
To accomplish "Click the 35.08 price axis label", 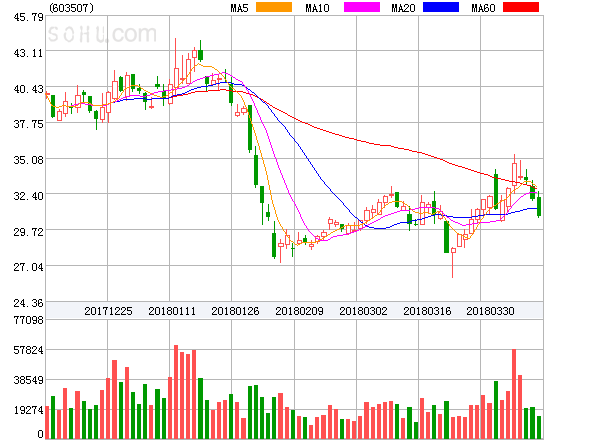I will pos(28,160).
